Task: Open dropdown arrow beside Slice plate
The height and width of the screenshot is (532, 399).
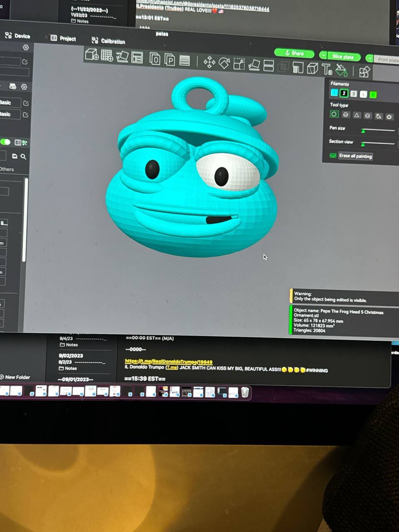Action: pyautogui.click(x=323, y=55)
